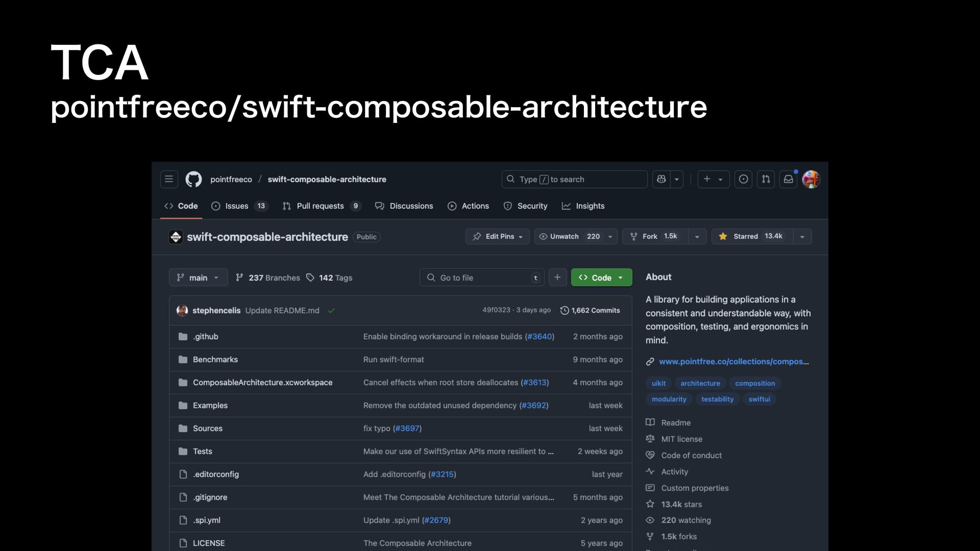Switch to the Pull requests tab
The width and height of the screenshot is (980, 551).
click(320, 206)
